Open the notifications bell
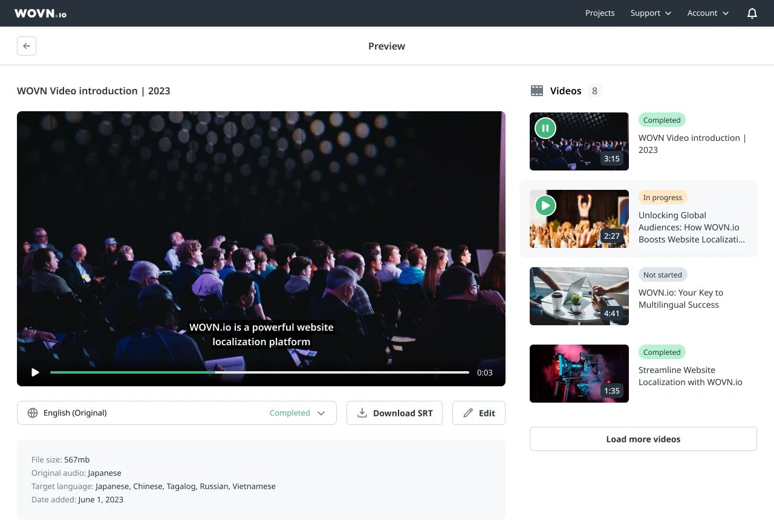Viewport: 774px width, 532px height. click(752, 13)
